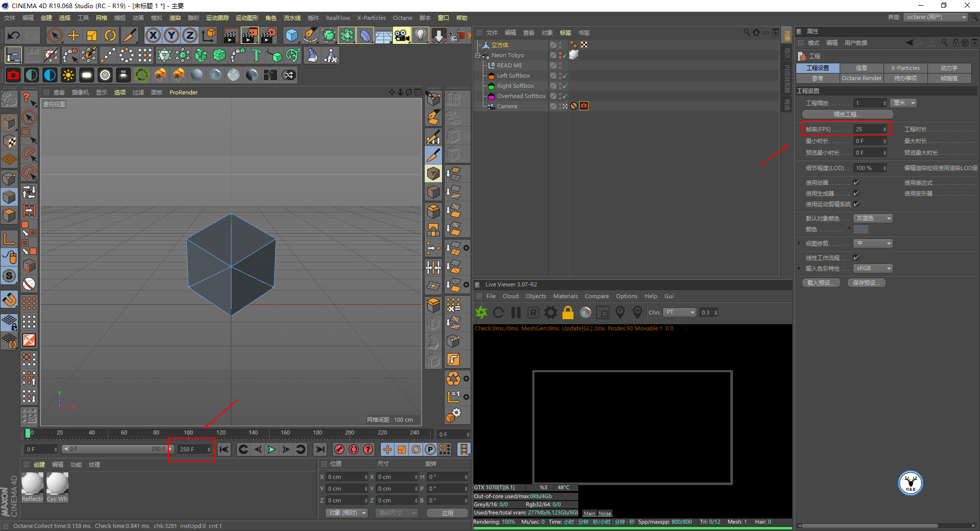Jump to the end of the animation
Image resolution: width=980 pixels, height=531 pixels.
[320, 449]
